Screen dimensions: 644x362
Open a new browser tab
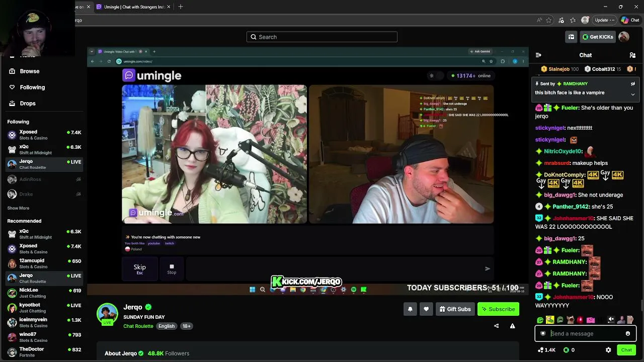pyautogui.click(x=181, y=7)
